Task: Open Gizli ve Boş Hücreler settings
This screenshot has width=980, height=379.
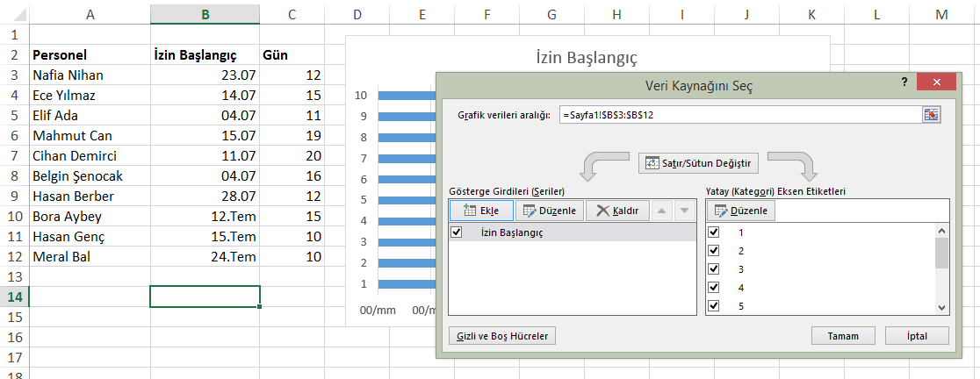Action: click(501, 336)
